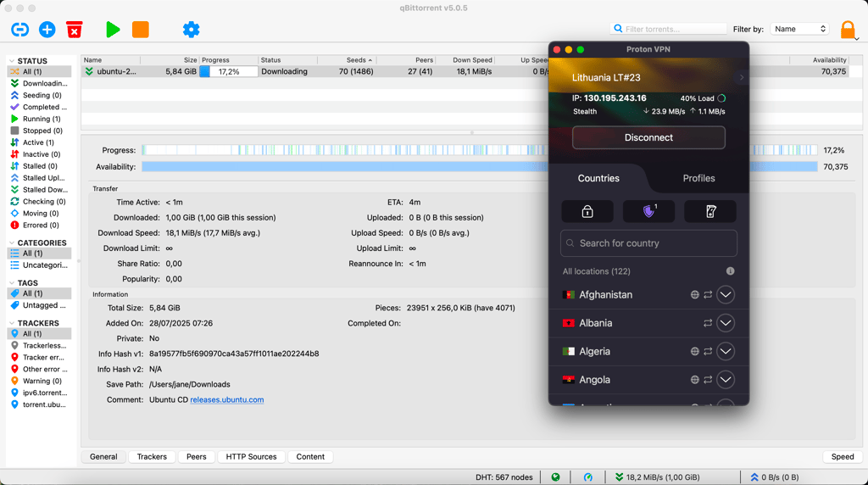Click connection status globe icon in status bar
Image resolution: width=868 pixels, height=485 pixels.
click(x=555, y=477)
